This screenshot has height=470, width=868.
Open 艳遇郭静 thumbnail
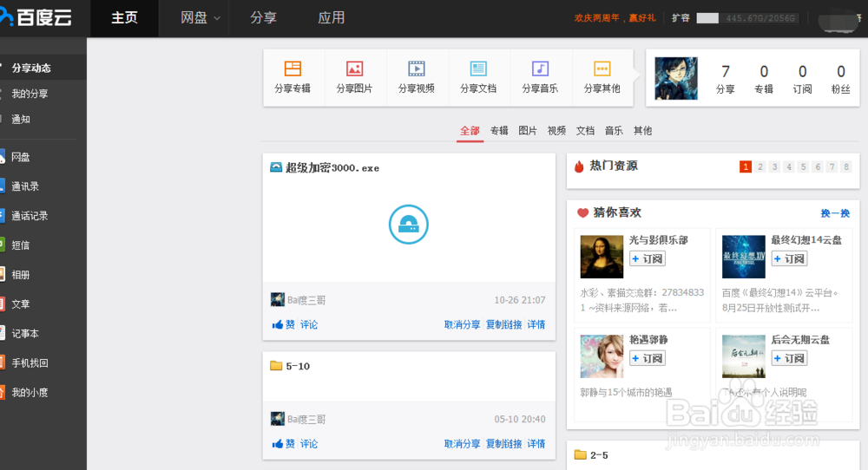coord(602,356)
